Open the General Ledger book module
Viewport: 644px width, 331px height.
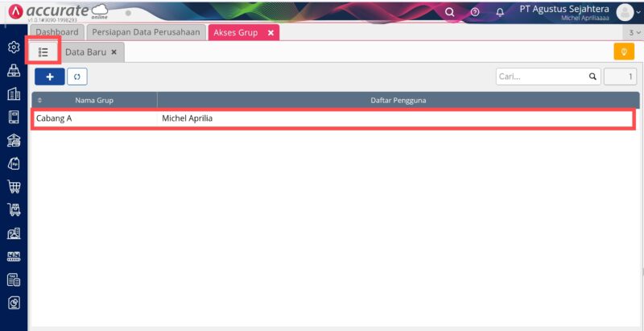click(x=14, y=118)
